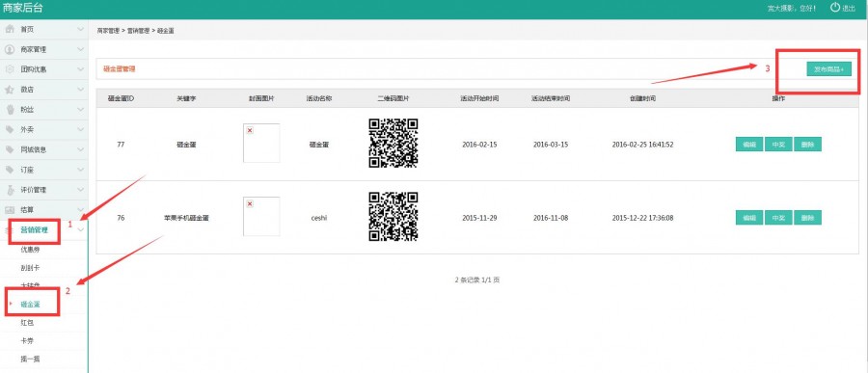Select the 砸金蛋 submenu item
The height and width of the screenshot is (373, 868).
(x=30, y=304)
